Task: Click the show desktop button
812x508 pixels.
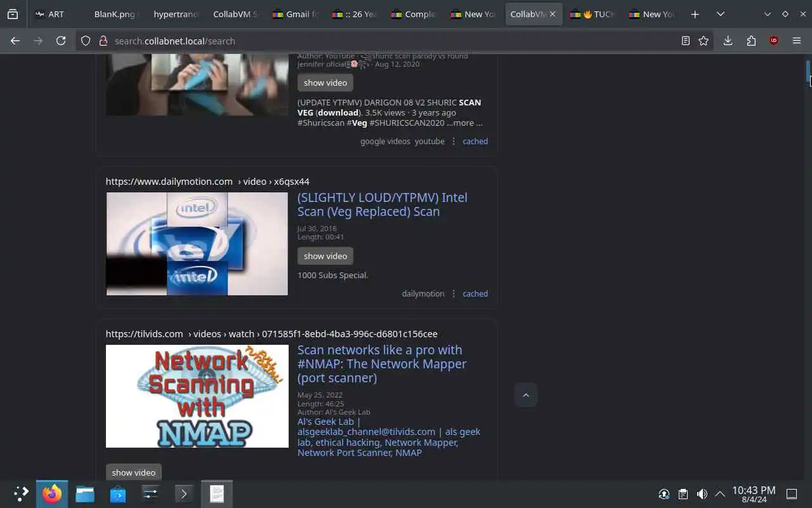Action: 792,494
